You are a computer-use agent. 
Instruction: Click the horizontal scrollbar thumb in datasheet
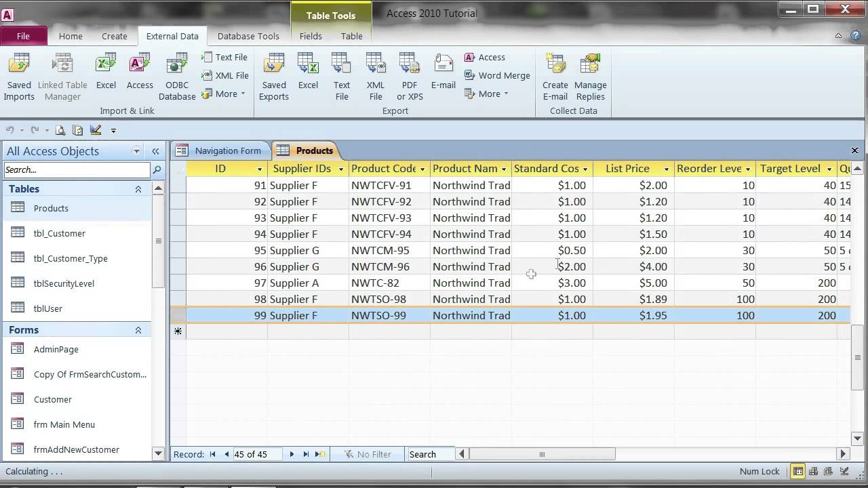542,454
